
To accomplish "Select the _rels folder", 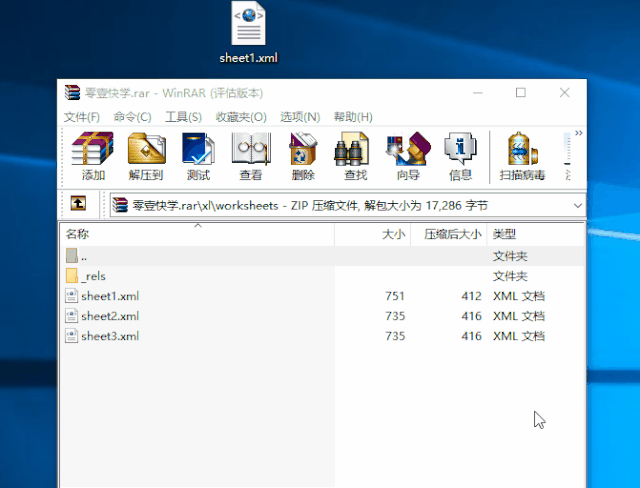I will coord(322,276).
